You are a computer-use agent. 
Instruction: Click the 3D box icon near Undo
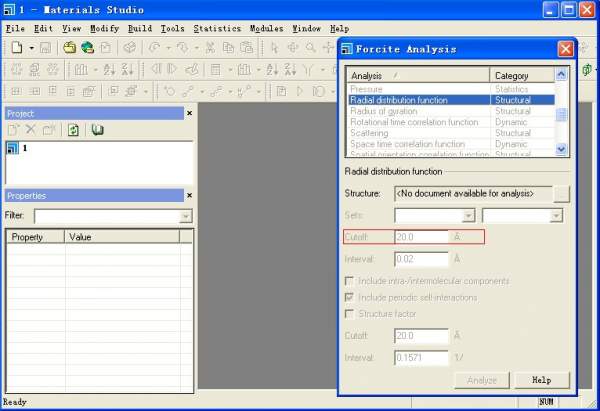[x=130, y=48]
